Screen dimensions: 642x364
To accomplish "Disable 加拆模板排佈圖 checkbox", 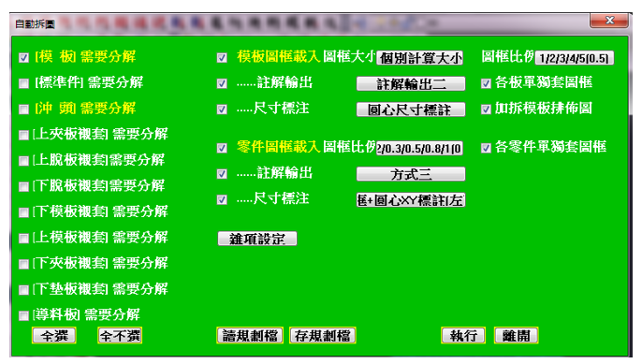I will [486, 109].
